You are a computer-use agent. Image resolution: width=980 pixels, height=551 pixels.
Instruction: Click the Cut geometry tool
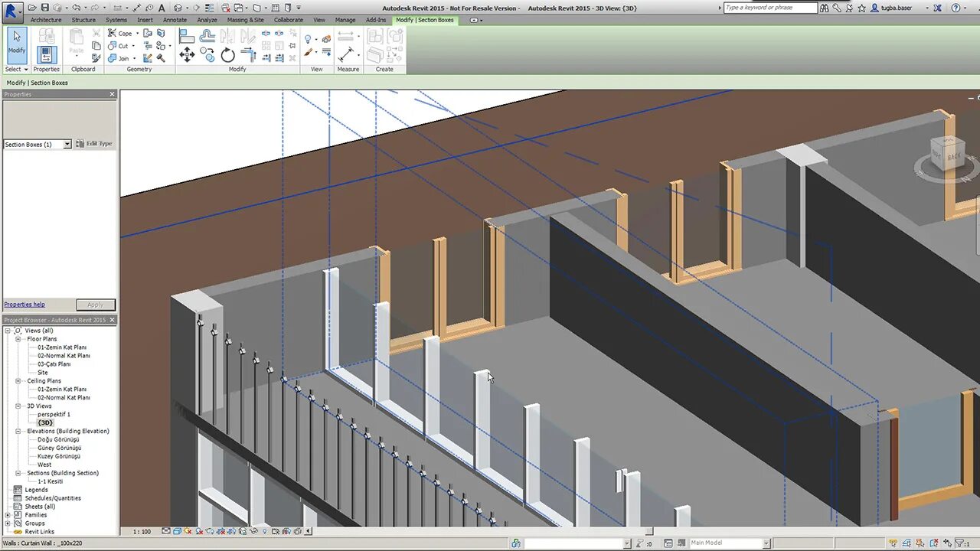[119, 46]
